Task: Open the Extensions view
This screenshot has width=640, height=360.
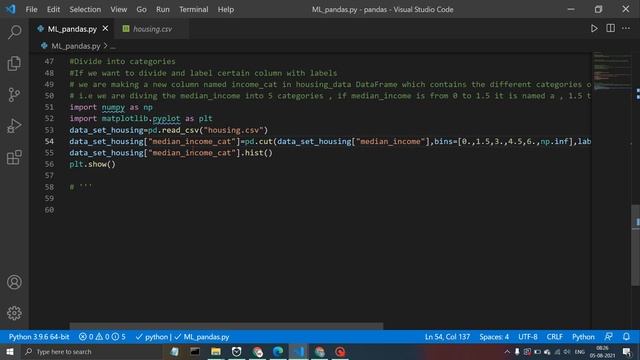Action: pyautogui.click(x=14, y=157)
